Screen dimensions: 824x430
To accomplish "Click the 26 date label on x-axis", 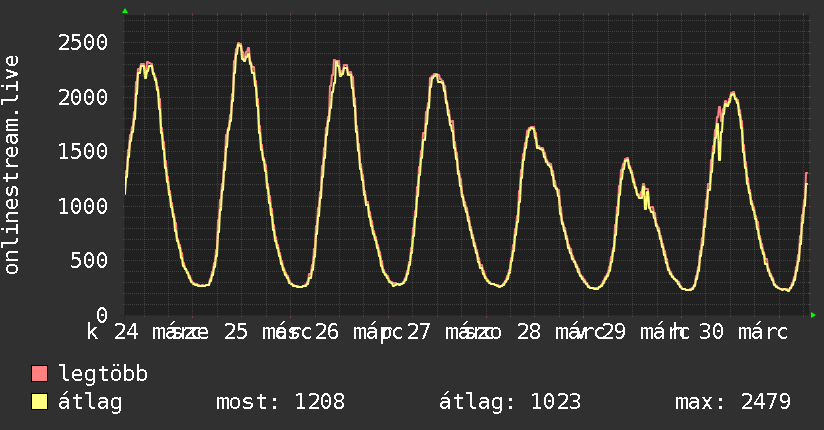I will point(327,332).
